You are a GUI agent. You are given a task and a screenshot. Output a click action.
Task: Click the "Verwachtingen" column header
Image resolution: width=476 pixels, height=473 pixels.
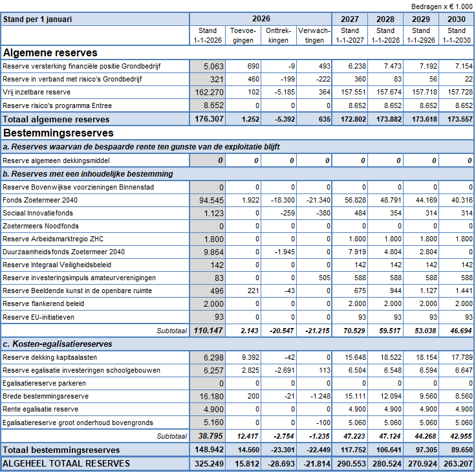click(x=314, y=36)
